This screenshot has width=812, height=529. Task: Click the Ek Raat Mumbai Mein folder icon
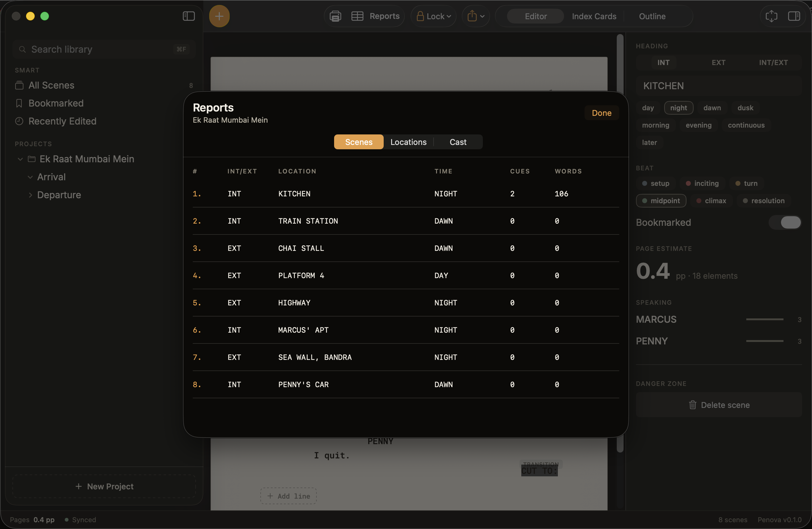tap(32, 159)
